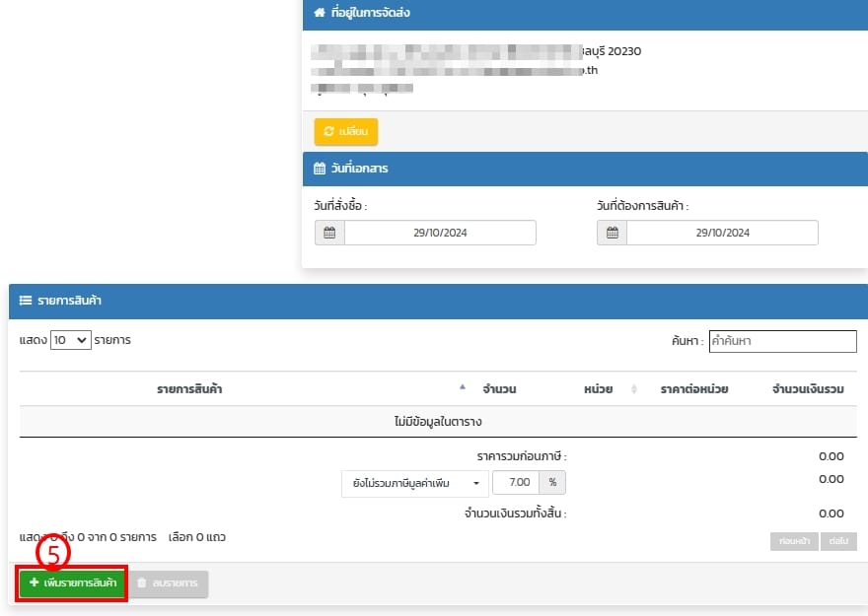Click the ค้นหา search field
868x616 pixels.
click(x=782, y=341)
